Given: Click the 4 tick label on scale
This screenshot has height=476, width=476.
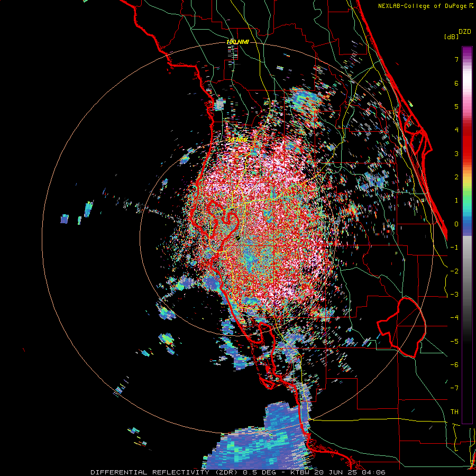Looking at the screenshot, I should click(456, 130).
